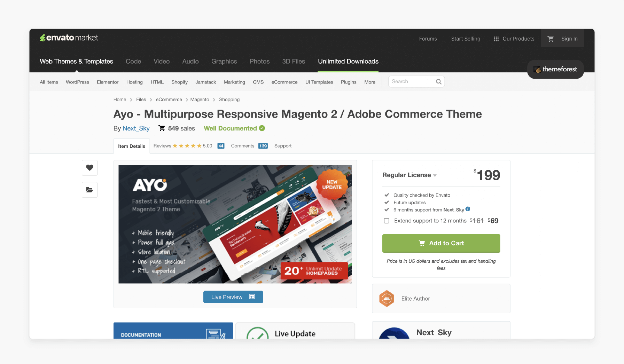Click the Well Documented green checkmark
This screenshot has width=624, height=364.
click(x=262, y=128)
